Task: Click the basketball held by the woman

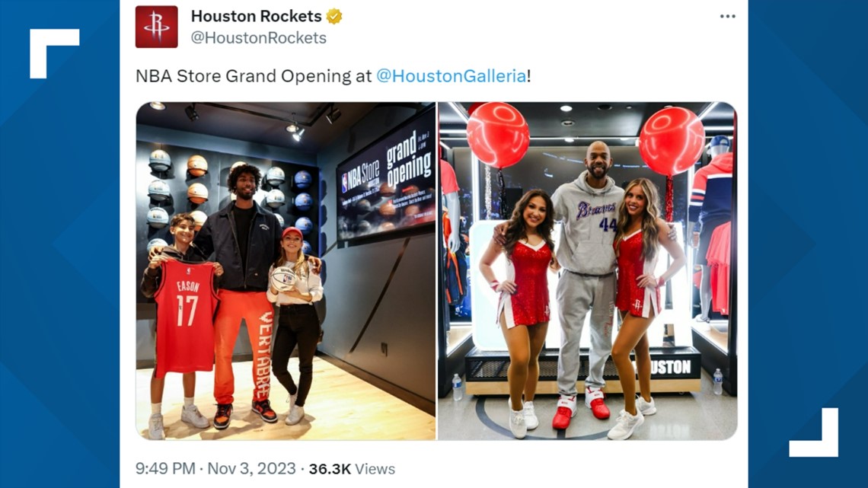Action: point(284,278)
